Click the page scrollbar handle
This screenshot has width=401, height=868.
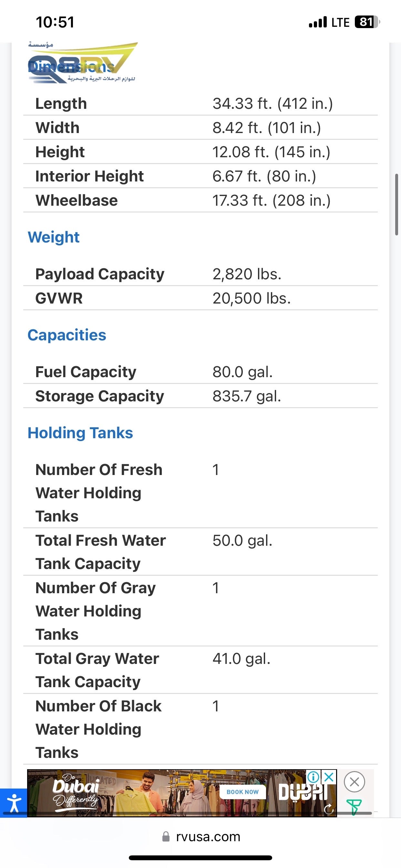click(396, 204)
